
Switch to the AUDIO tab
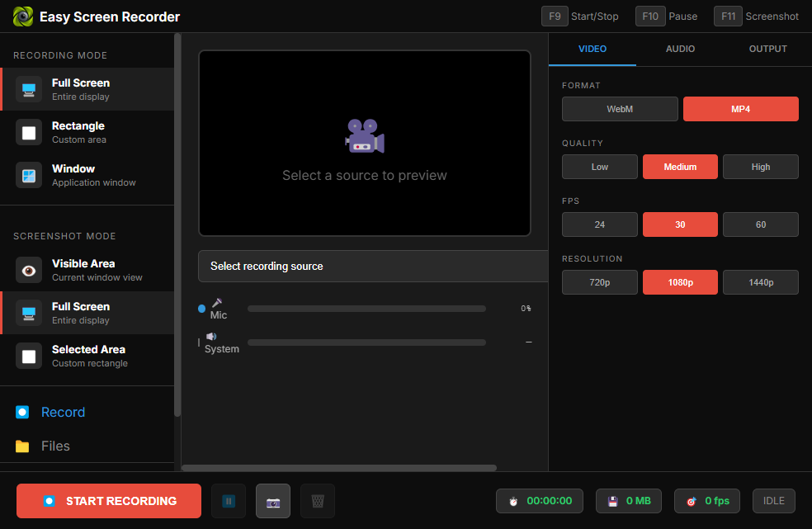(680, 49)
